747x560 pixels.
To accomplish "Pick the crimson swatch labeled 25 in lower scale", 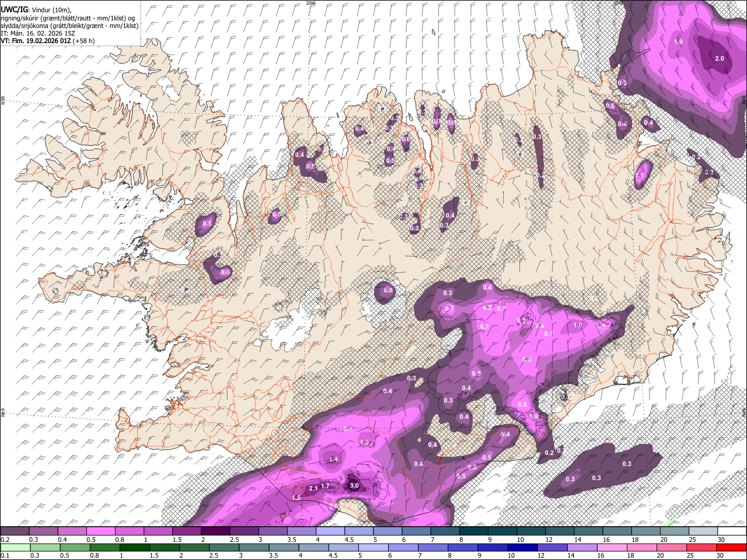I will click(x=701, y=547).
